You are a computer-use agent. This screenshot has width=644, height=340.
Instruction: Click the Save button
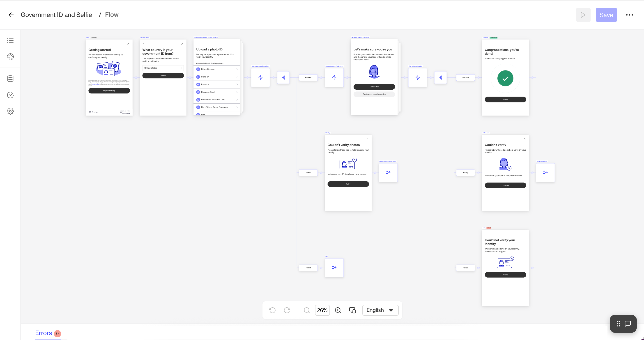pyautogui.click(x=606, y=15)
